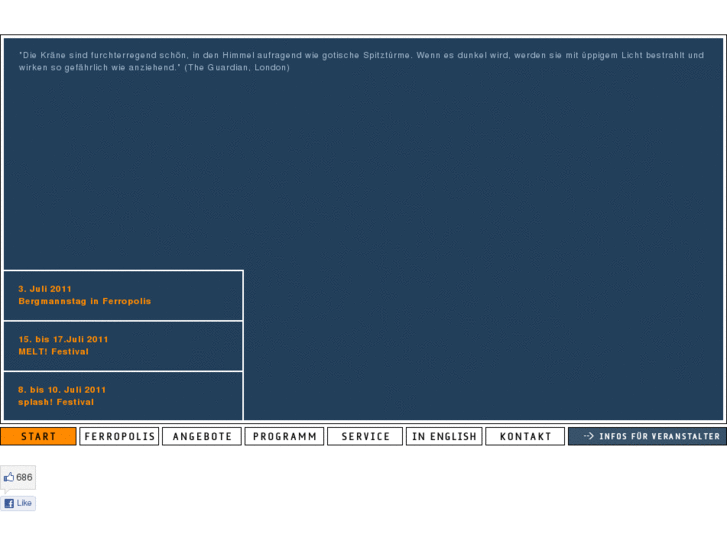The image size is (727, 545).
Task: Open the KONTAKT page
Action: [x=525, y=436]
